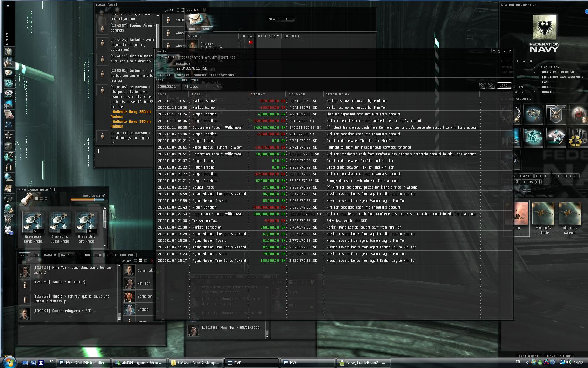The height and width of the screenshot is (368, 588).
Task: Switch cargo hold to list view
Action: [x=46, y=199]
